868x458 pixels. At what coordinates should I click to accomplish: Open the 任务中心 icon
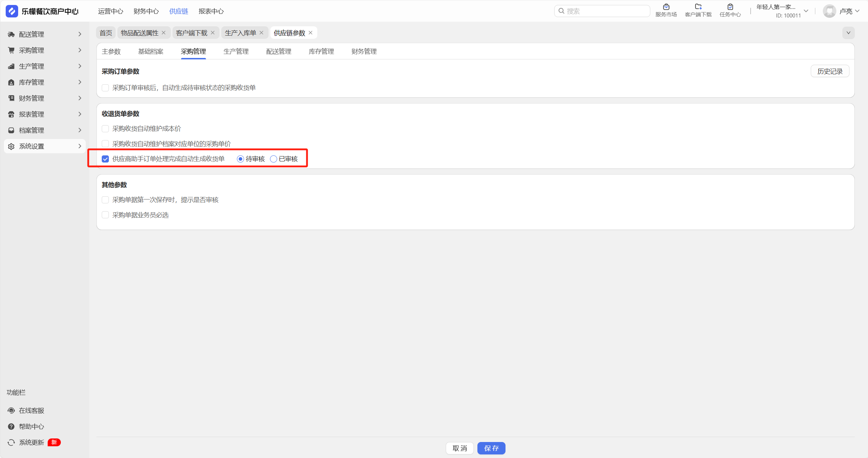pyautogui.click(x=730, y=7)
